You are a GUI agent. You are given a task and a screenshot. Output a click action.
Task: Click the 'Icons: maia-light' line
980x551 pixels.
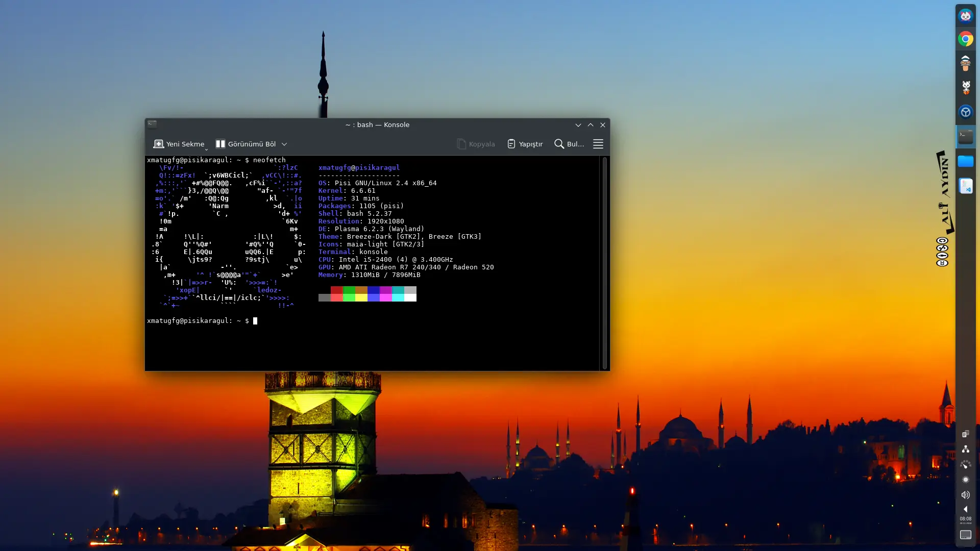[372, 244]
